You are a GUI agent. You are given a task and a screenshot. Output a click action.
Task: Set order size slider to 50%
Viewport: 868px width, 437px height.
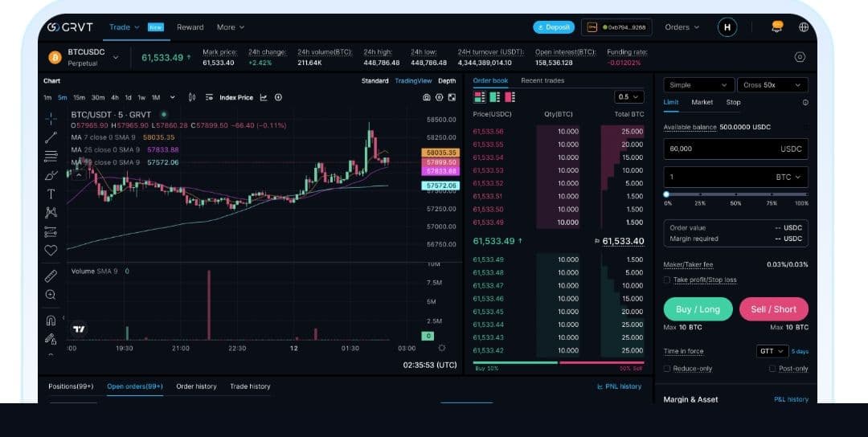click(x=735, y=194)
